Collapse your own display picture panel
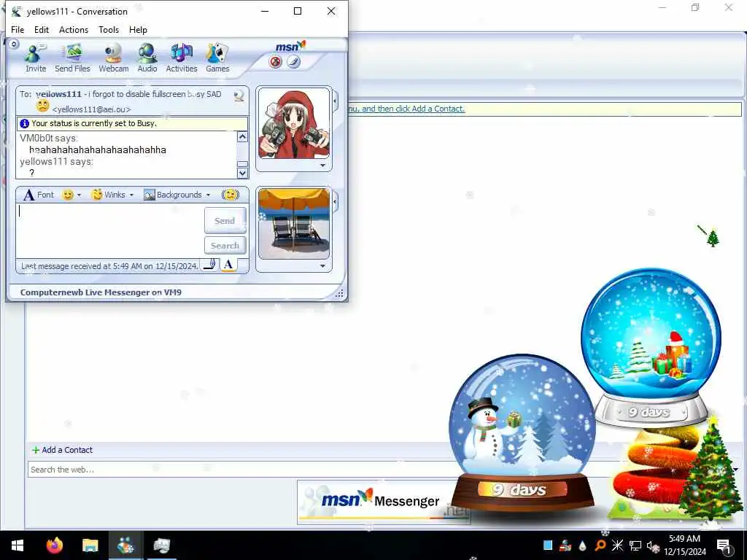The width and height of the screenshot is (747, 560). click(336, 201)
